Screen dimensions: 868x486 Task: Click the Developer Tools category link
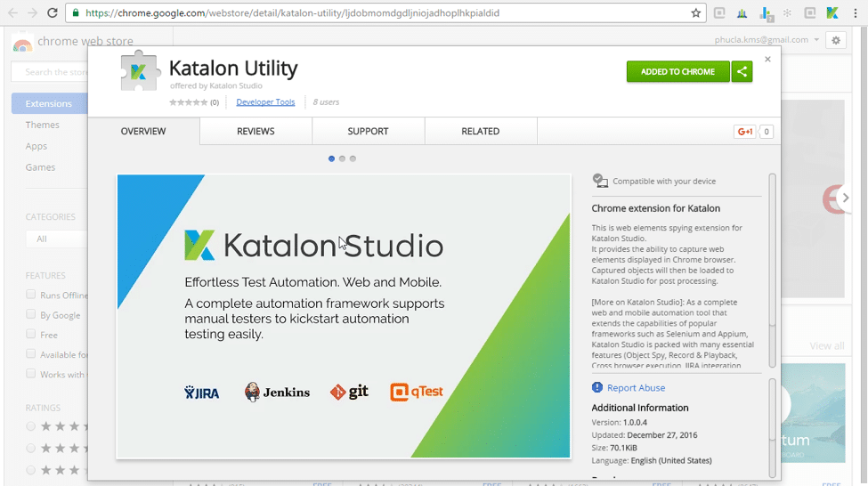coord(265,102)
